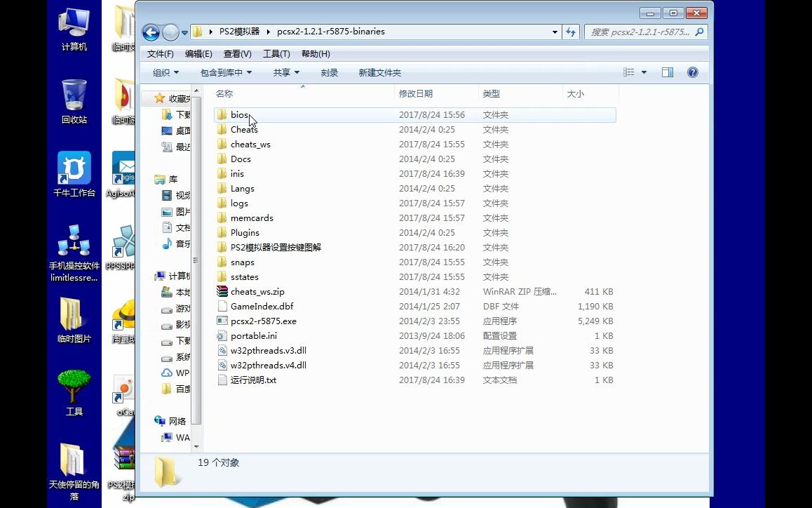Viewport: 812px width, 508px height.
Task: Click the 天使停留的角落 desktop folder
Action: [x=74, y=472]
